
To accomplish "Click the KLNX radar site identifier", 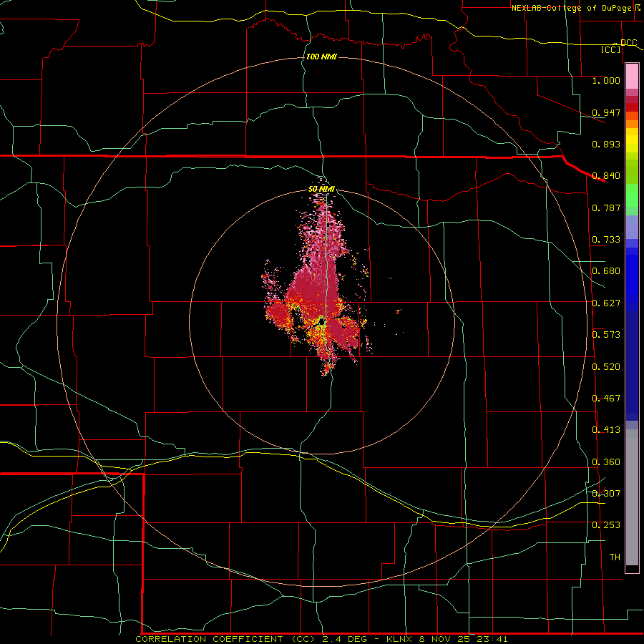I will 400,639.
